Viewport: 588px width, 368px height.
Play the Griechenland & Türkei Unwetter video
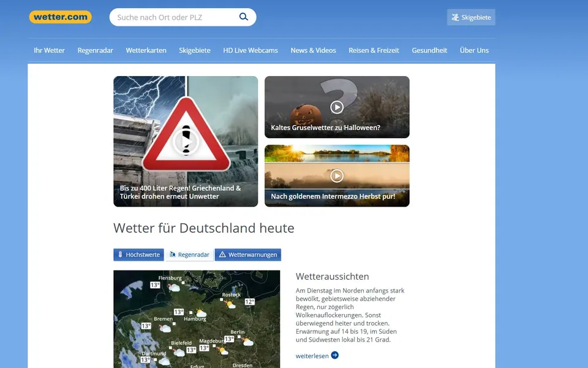tap(186, 142)
